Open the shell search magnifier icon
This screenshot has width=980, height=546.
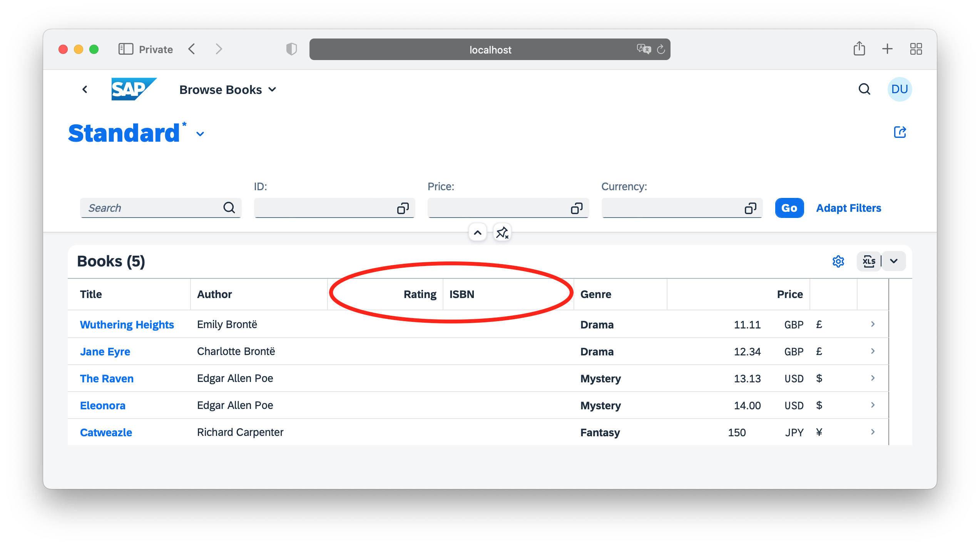[864, 89]
